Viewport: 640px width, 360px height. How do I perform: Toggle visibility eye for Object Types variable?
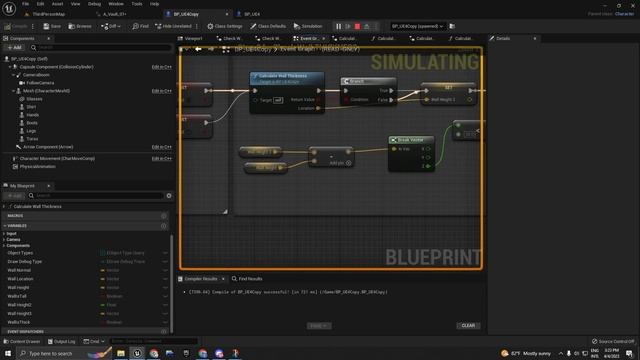pos(165,253)
